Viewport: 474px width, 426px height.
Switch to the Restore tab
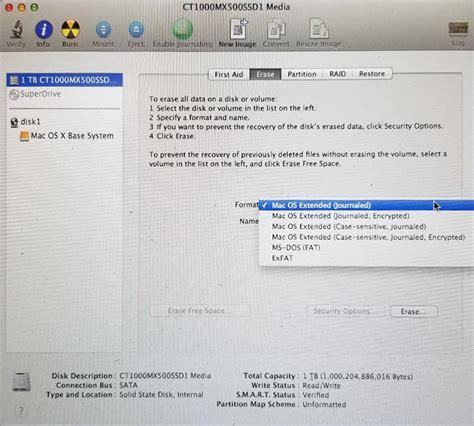[x=372, y=74]
